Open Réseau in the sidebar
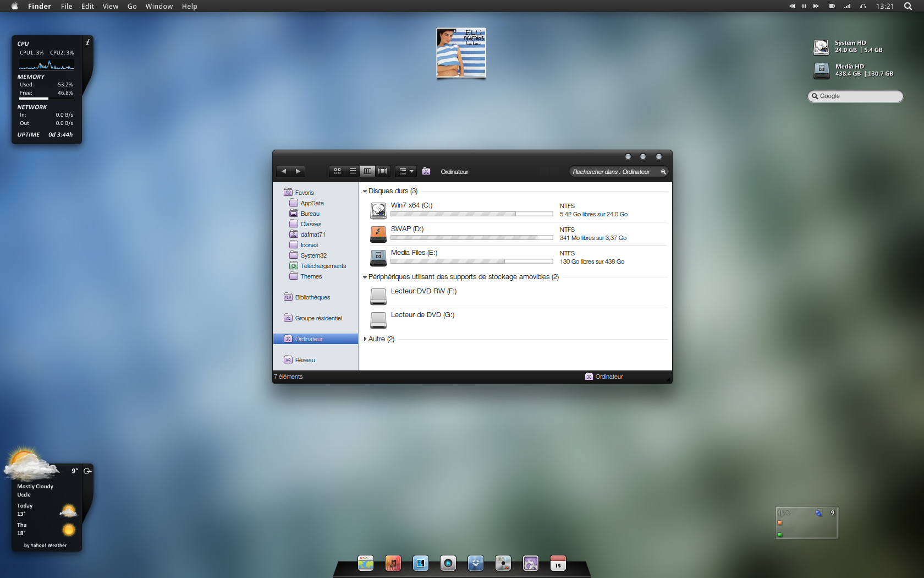924x578 pixels. 299,360
